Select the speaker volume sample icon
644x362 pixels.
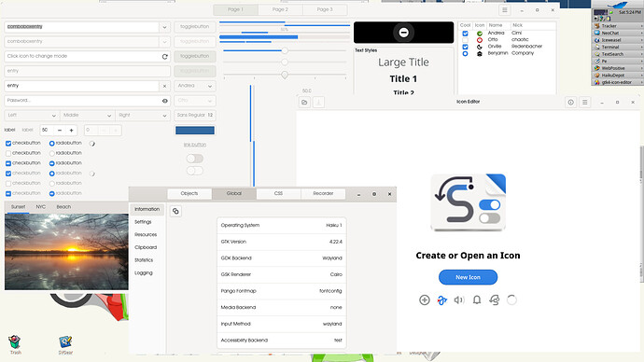pos(459,300)
